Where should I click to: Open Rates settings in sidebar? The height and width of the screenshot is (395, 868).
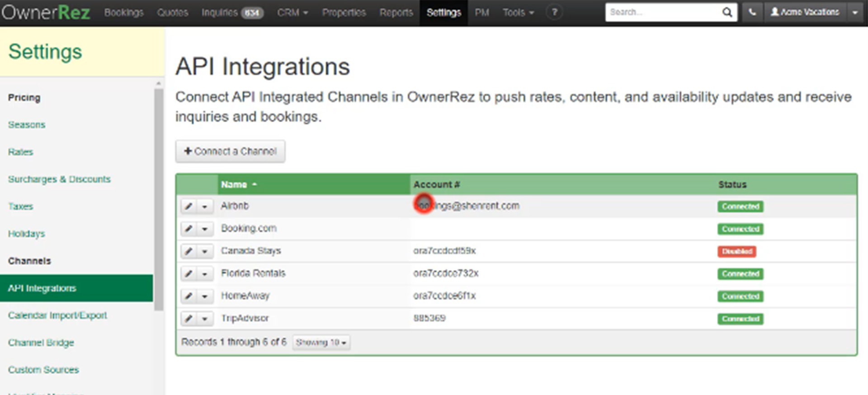click(21, 152)
